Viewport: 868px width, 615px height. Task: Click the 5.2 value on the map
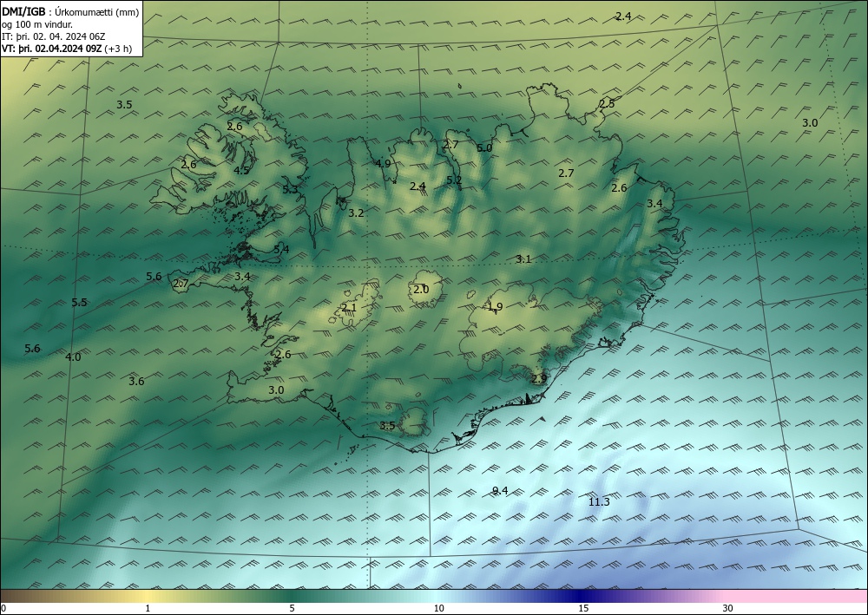(454, 180)
